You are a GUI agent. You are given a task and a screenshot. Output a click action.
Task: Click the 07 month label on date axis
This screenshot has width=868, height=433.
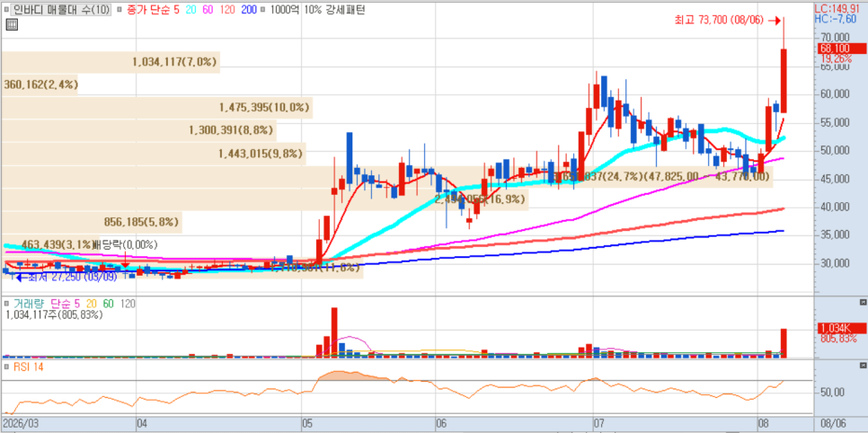point(599,424)
